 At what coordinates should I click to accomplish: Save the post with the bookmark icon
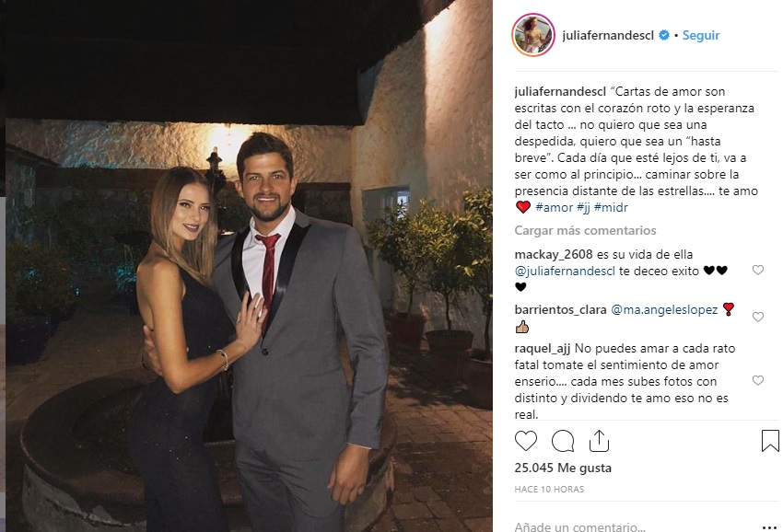tap(770, 441)
